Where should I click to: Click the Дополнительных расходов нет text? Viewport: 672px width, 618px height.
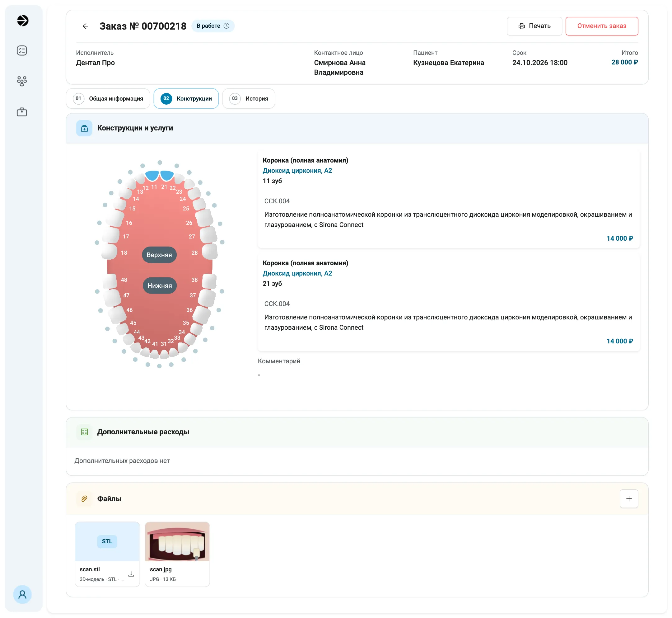pos(122,461)
